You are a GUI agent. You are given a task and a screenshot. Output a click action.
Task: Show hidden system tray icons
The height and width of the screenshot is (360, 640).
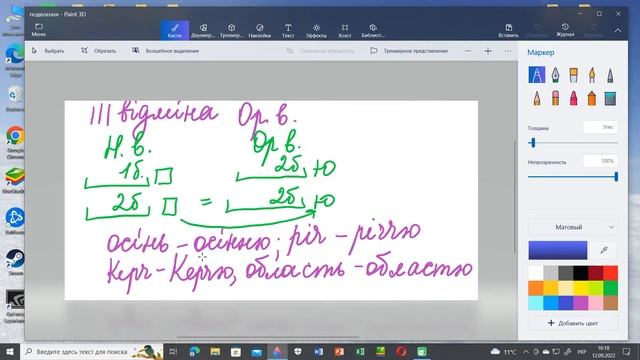(526, 351)
